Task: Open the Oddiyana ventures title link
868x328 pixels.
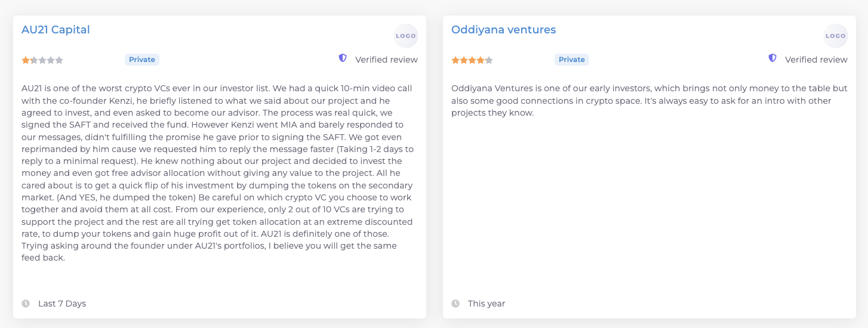Action: point(503,30)
